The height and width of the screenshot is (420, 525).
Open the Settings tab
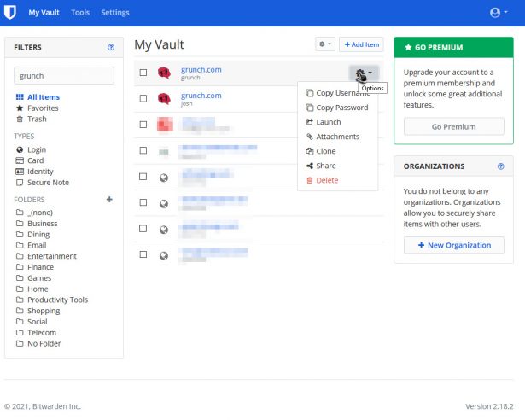pos(115,13)
